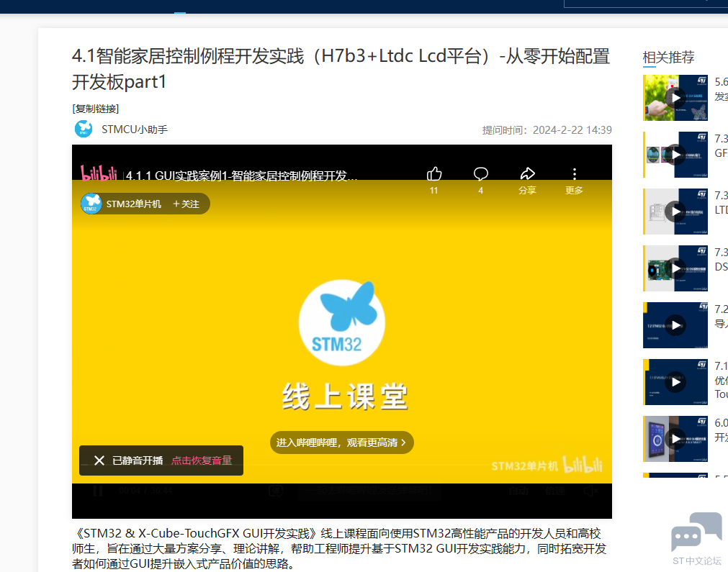
Task: Click the [复制链接] copy link
Action: [x=96, y=109]
